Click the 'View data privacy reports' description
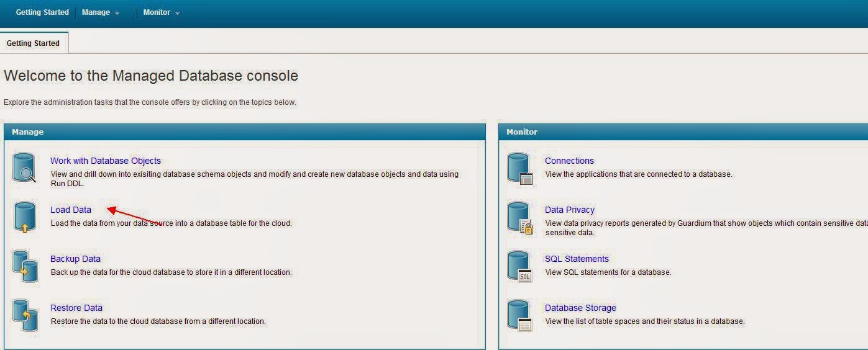 (x=706, y=228)
